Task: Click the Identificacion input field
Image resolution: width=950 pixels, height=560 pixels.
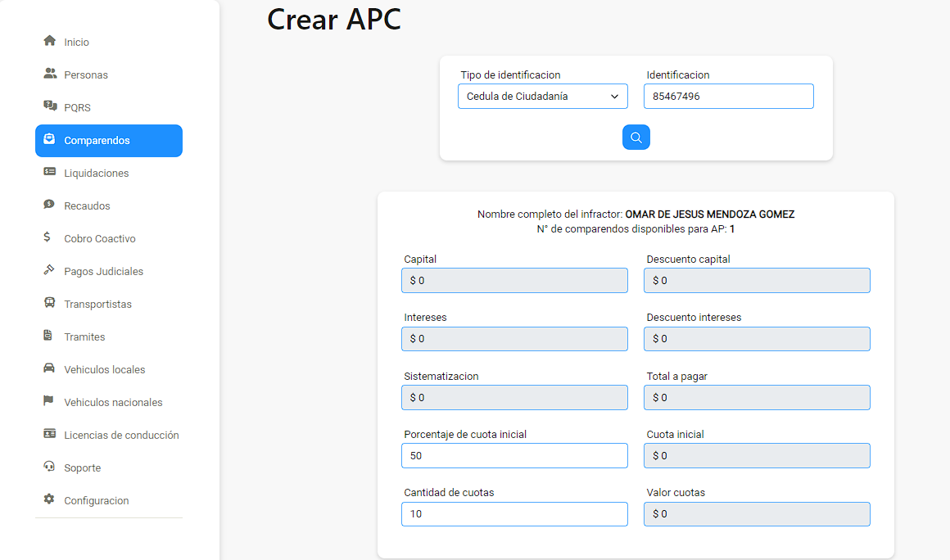Action: click(x=729, y=97)
